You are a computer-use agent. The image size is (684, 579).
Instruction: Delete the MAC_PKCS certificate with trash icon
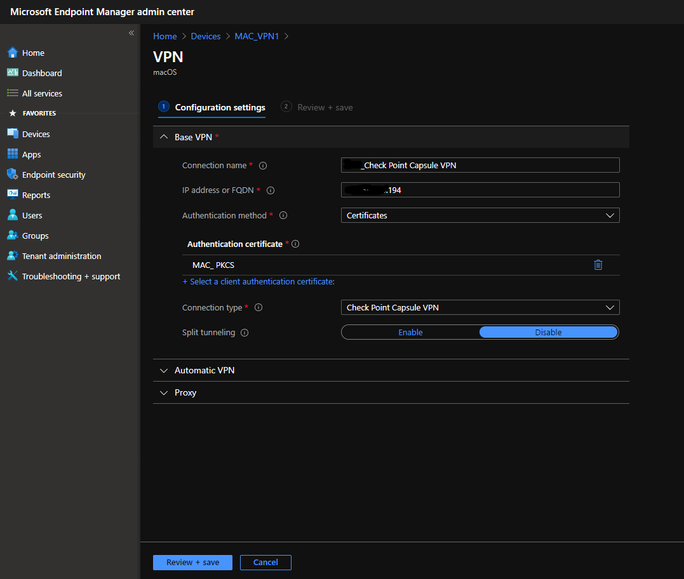coord(598,265)
